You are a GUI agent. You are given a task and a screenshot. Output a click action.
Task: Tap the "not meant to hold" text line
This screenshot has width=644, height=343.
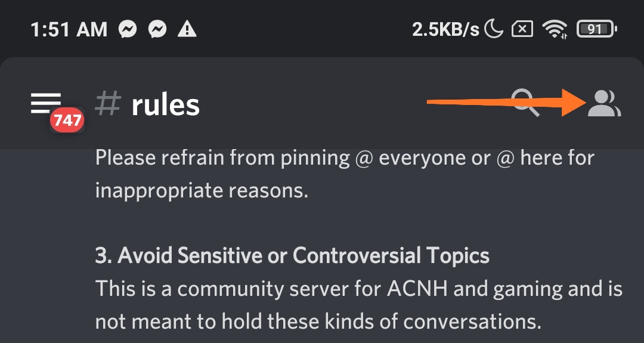[318, 322]
